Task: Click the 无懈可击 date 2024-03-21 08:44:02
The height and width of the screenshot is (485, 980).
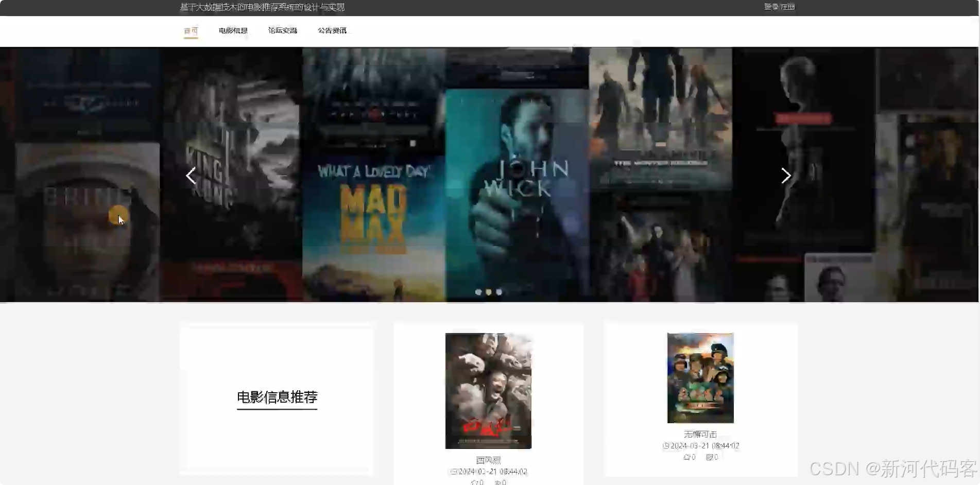Action: click(x=705, y=446)
